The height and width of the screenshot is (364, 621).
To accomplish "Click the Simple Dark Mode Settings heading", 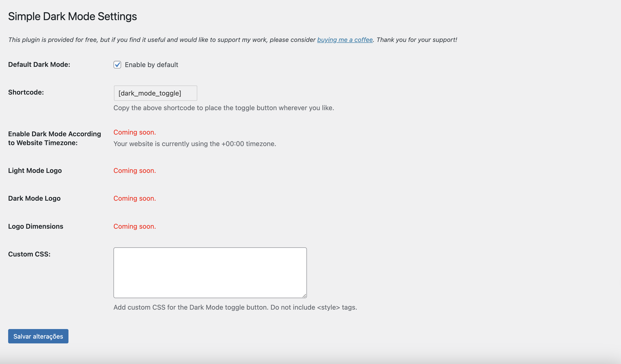I will tap(73, 17).
